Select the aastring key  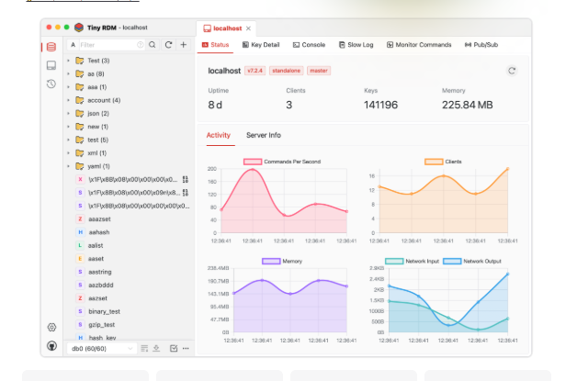tap(100, 272)
